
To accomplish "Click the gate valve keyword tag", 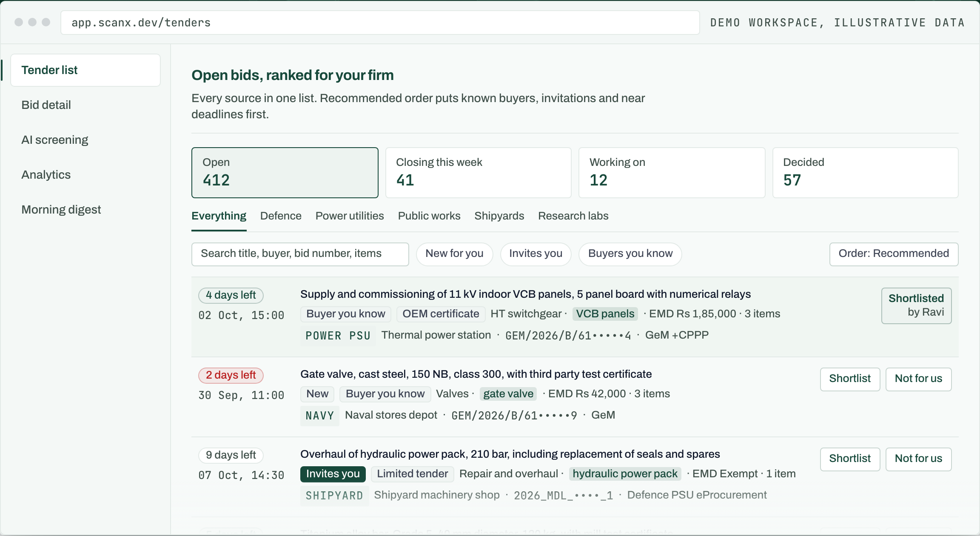I will pyautogui.click(x=508, y=394).
